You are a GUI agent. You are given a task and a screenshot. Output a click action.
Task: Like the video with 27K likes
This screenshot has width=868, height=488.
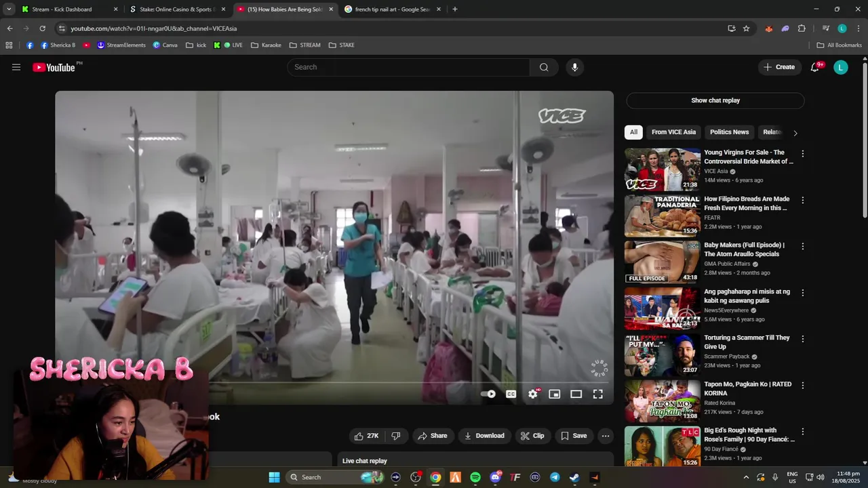pyautogui.click(x=366, y=436)
